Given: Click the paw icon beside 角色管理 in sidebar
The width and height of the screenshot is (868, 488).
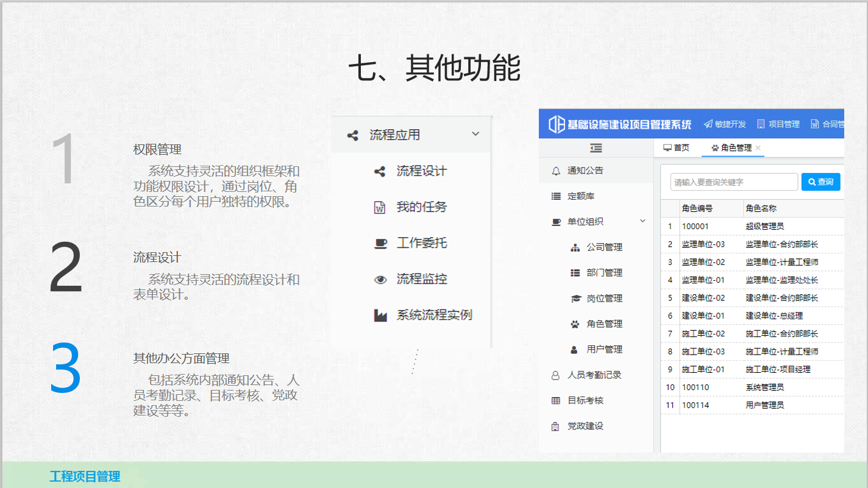Looking at the screenshot, I should (x=575, y=324).
